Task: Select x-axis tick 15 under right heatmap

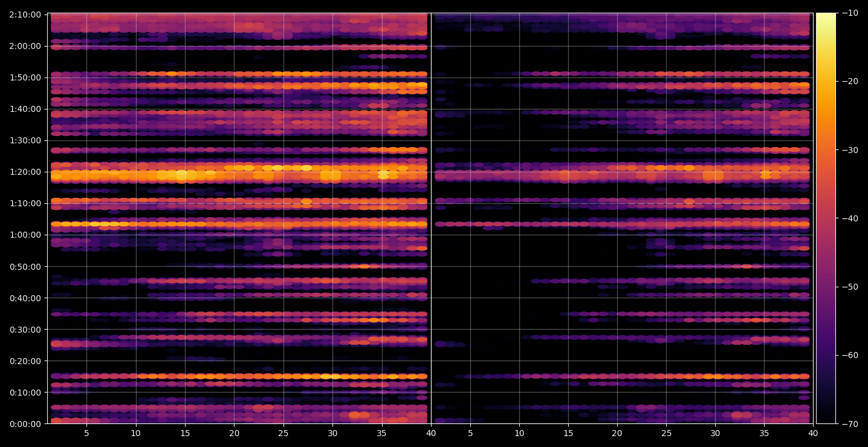Action: pyautogui.click(x=568, y=433)
